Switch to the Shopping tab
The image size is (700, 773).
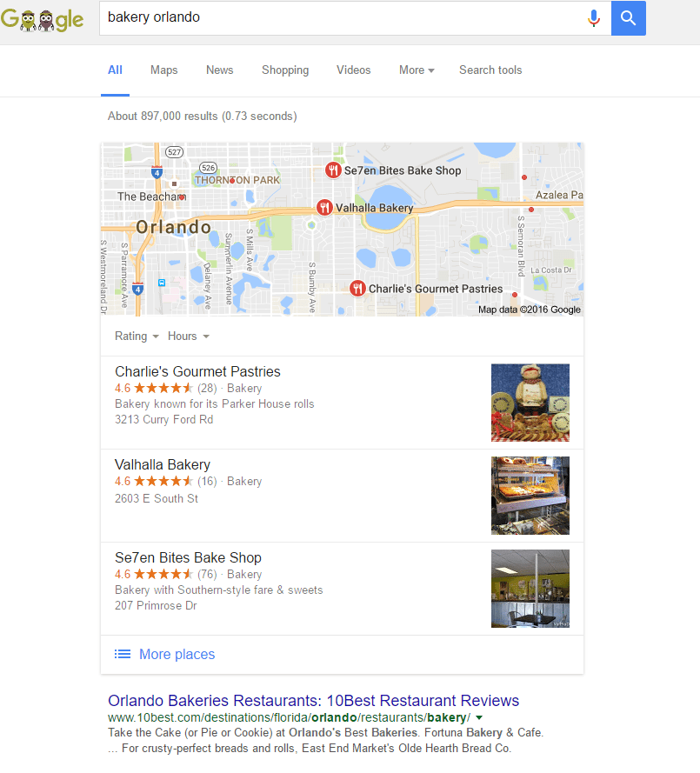click(x=285, y=70)
